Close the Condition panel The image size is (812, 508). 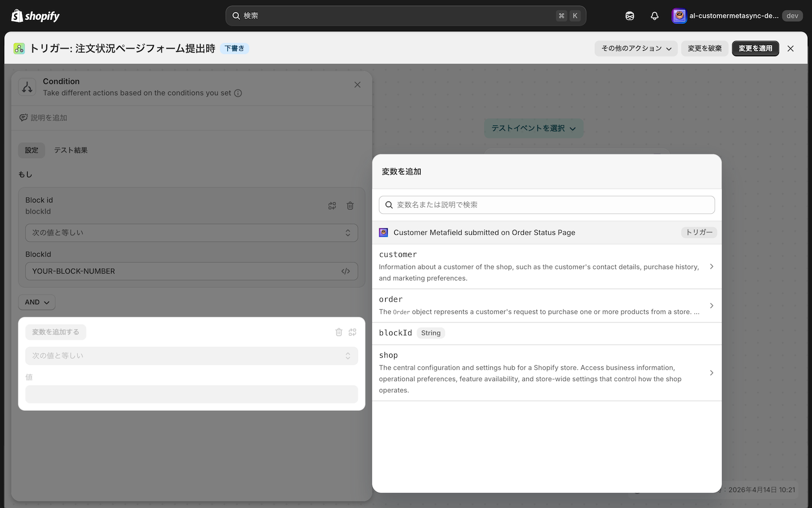[358, 85]
